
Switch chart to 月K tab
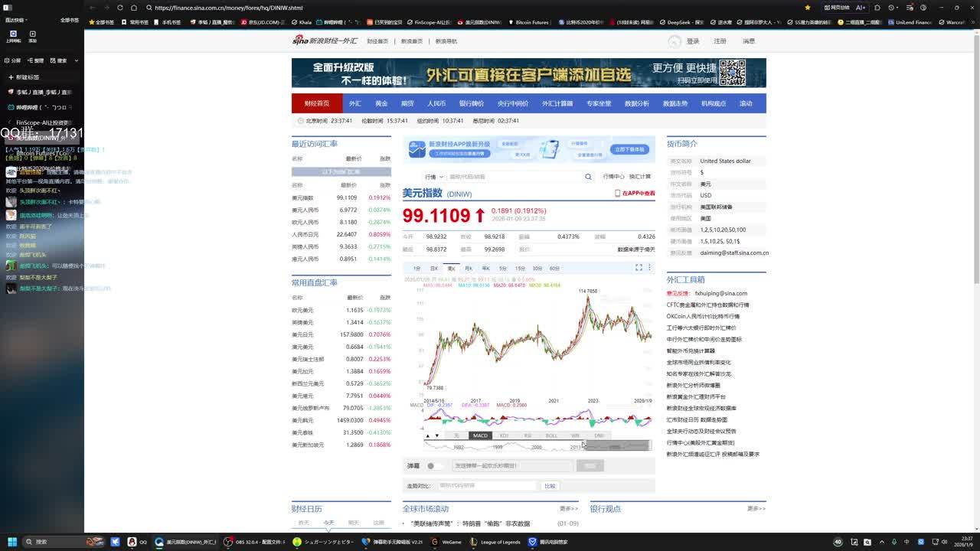coord(469,269)
